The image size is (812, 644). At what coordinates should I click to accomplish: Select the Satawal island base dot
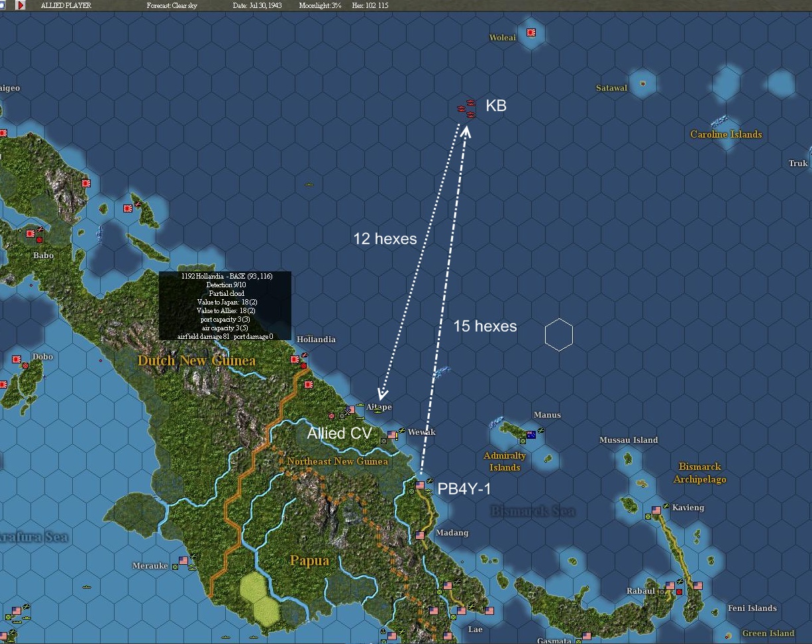[x=642, y=84]
